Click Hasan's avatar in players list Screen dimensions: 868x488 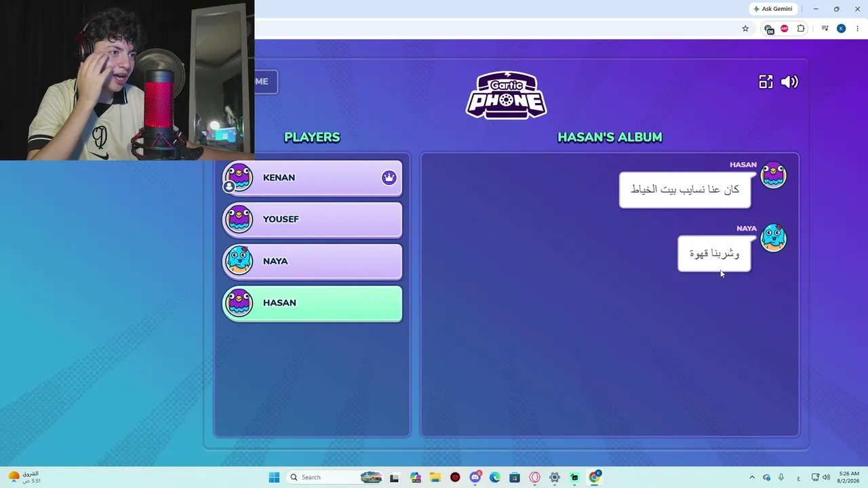pyautogui.click(x=239, y=303)
